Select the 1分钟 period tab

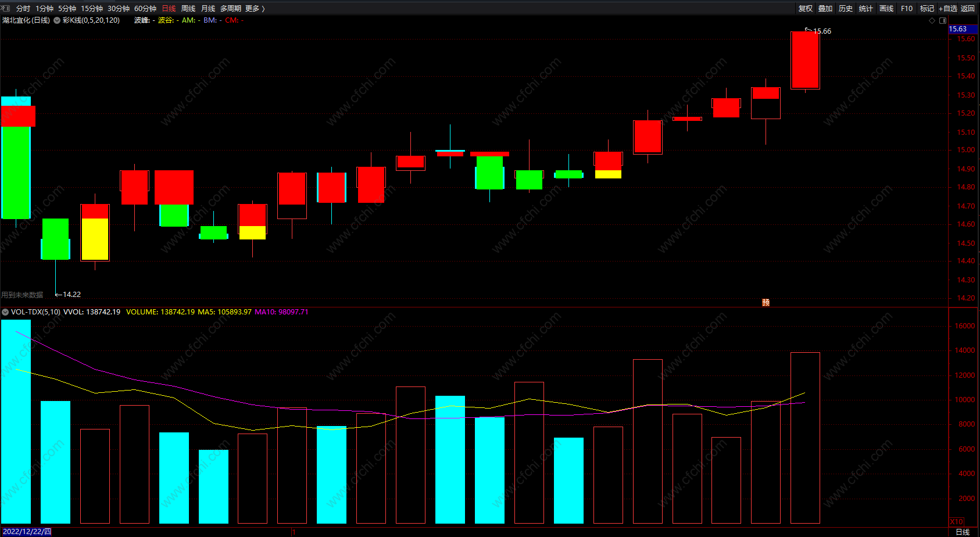pyautogui.click(x=44, y=8)
